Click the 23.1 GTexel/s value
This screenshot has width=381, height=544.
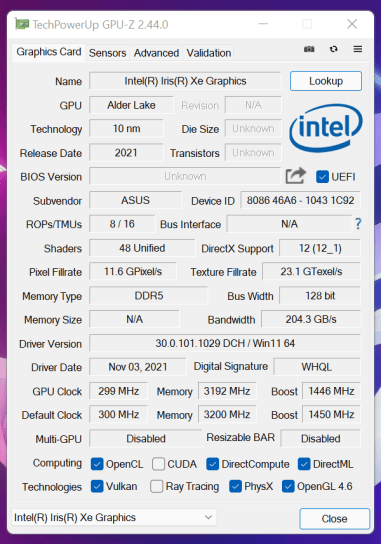[311, 272]
